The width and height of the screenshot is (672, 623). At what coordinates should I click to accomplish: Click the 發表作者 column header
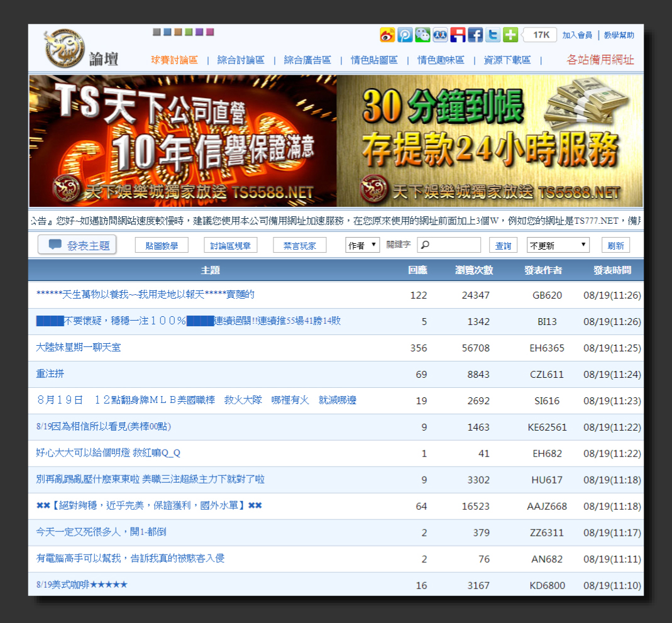543,270
